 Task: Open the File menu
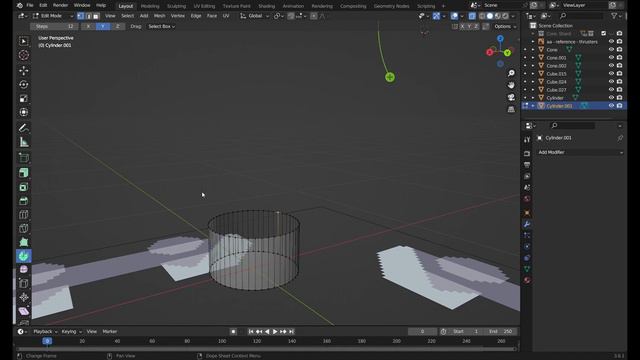30,5
